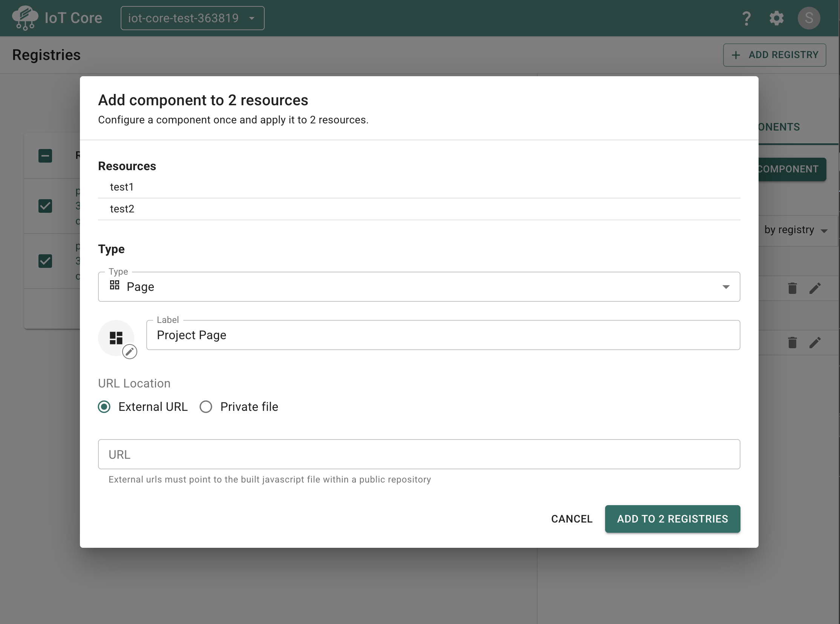This screenshot has height=624, width=840.
Task: Select the test2 resource row
Action: tap(419, 209)
